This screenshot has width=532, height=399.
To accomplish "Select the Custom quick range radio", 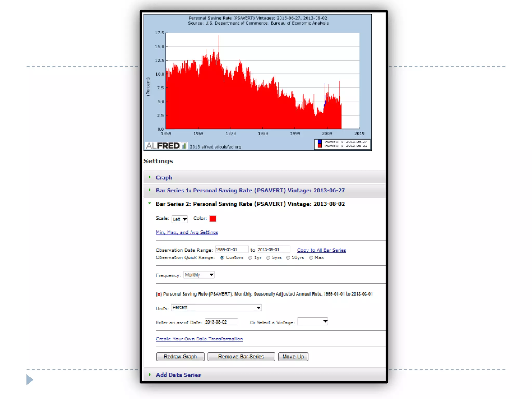I will coord(222,258).
